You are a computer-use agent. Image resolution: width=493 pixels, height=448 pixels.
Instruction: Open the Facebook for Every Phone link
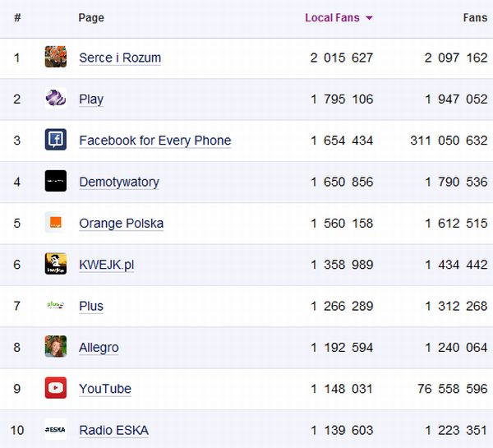coord(154,141)
